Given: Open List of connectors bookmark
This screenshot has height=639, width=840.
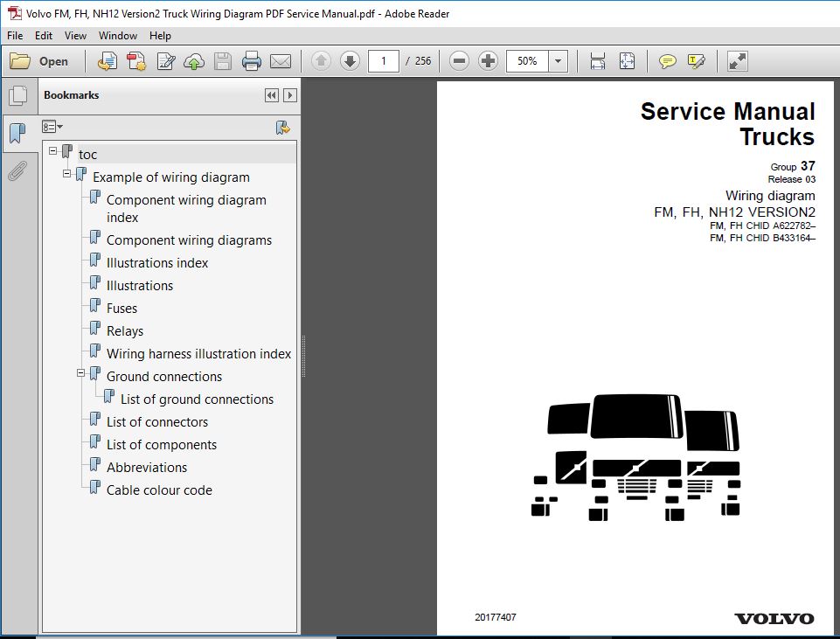Looking at the screenshot, I should [157, 422].
